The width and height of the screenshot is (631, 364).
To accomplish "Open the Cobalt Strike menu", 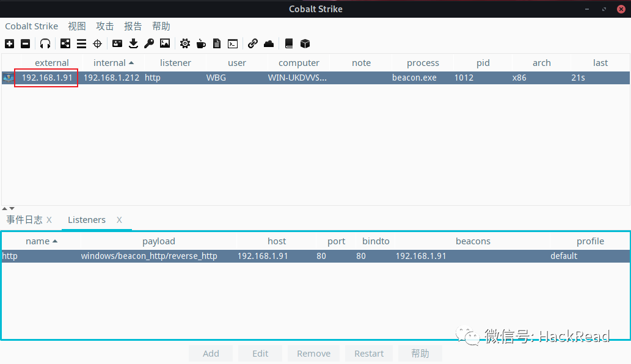I will (31, 26).
